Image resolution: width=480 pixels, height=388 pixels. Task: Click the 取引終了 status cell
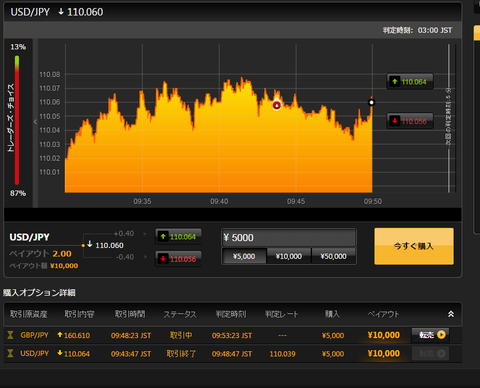click(x=181, y=353)
